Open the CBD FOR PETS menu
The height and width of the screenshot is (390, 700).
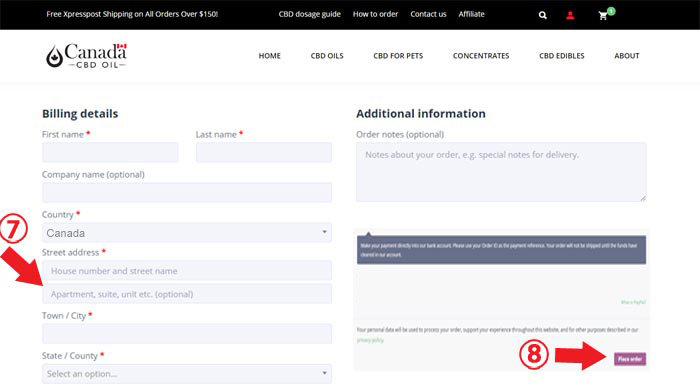coord(398,56)
